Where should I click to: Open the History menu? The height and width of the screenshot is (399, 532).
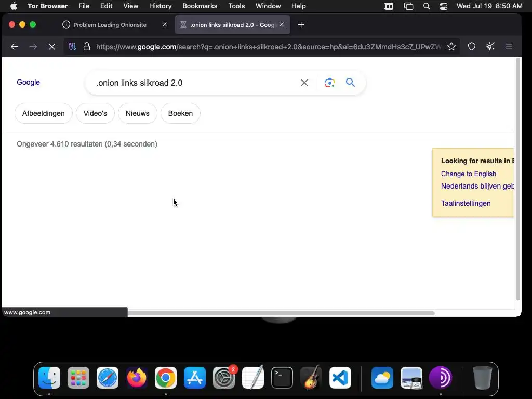160,6
